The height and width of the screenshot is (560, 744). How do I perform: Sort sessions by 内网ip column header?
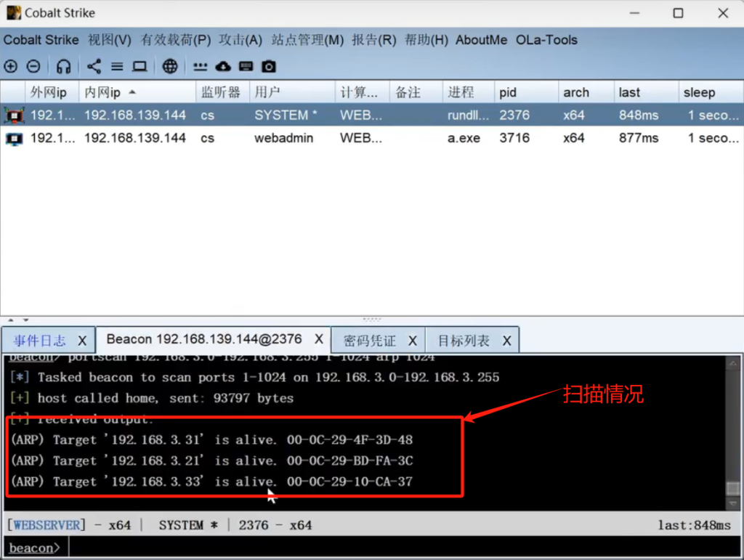[137, 92]
